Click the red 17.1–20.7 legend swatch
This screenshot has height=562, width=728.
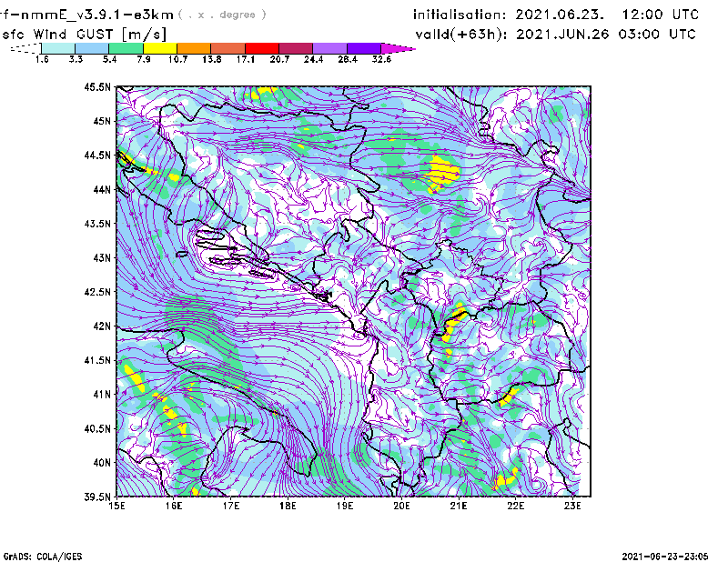[262, 48]
